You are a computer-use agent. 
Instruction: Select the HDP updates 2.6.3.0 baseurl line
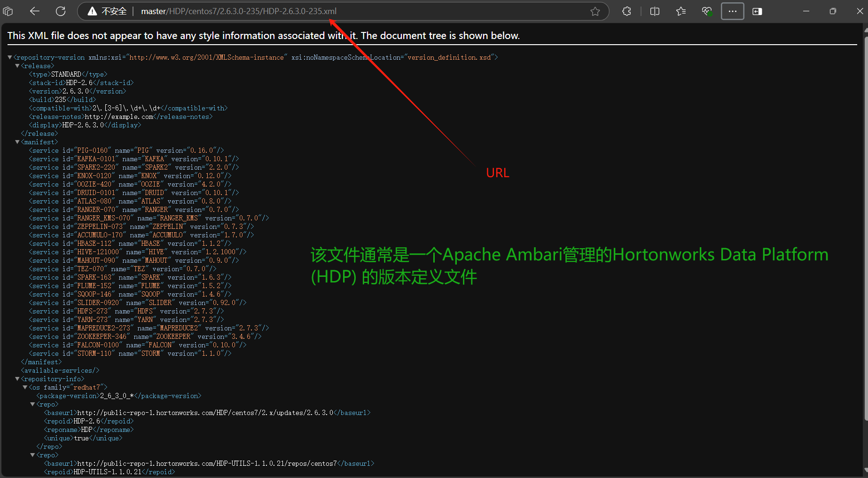pyautogui.click(x=207, y=413)
